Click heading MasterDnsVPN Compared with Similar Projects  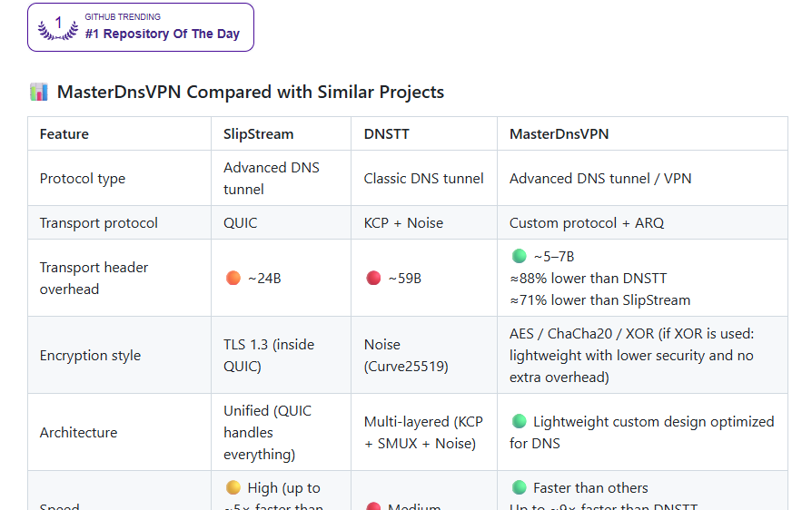tap(251, 92)
